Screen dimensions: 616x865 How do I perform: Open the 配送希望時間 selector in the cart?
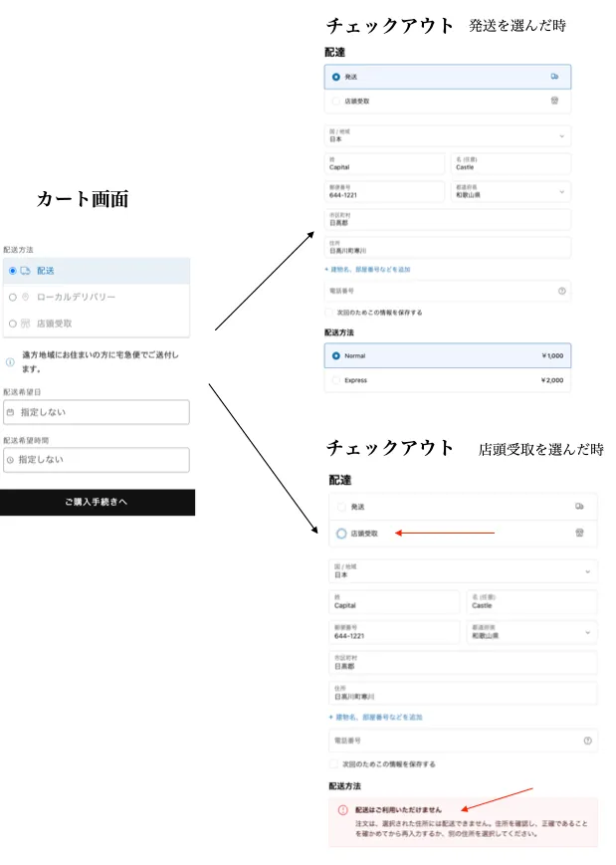[x=96, y=460]
